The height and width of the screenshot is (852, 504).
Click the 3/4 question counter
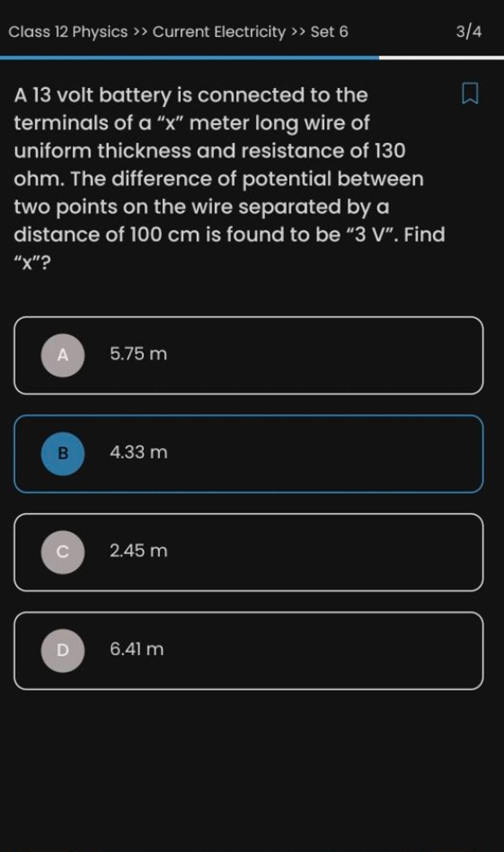pos(469,32)
